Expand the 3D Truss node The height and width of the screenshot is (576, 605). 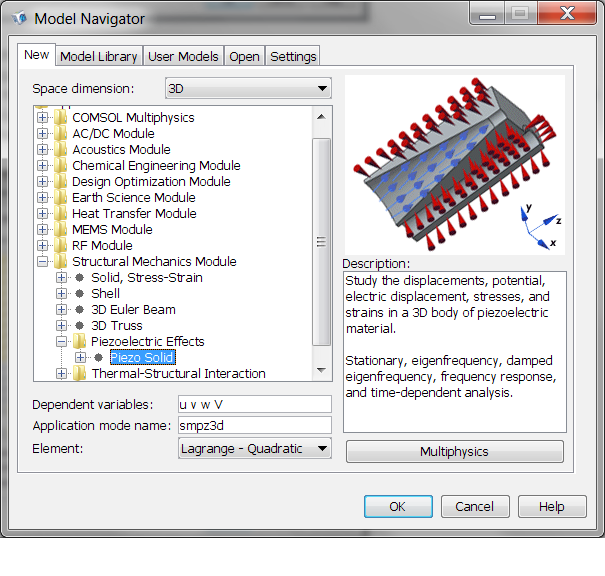pyautogui.click(x=61, y=326)
